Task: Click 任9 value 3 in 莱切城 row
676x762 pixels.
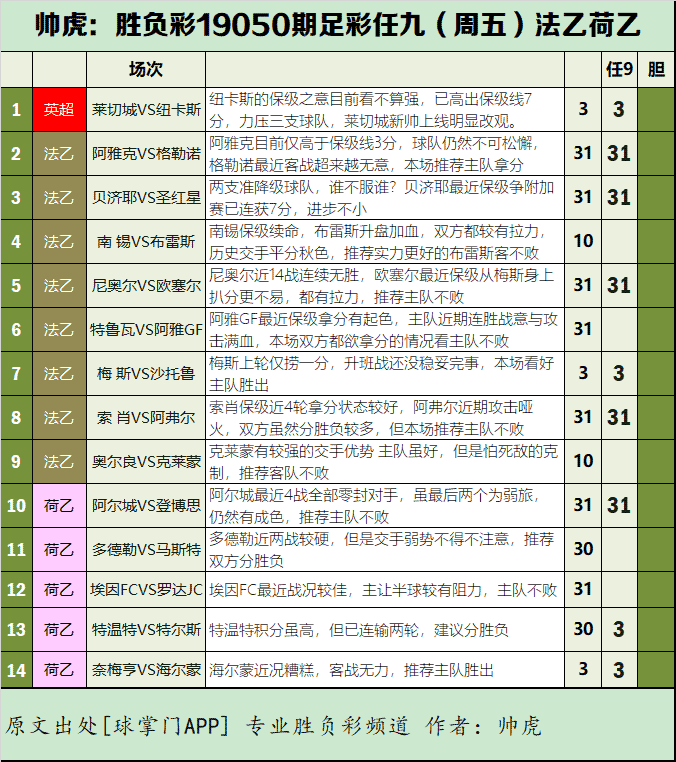Action: tap(619, 109)
